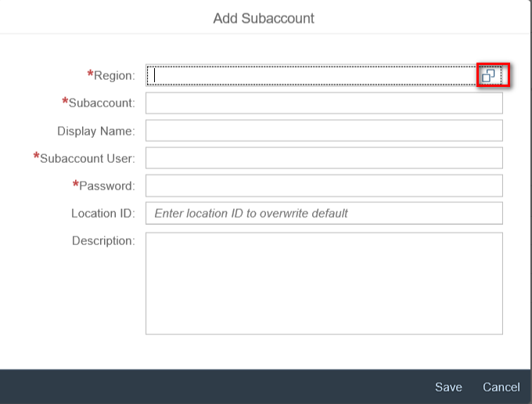Open the Region value help icon

coord(490,76)
